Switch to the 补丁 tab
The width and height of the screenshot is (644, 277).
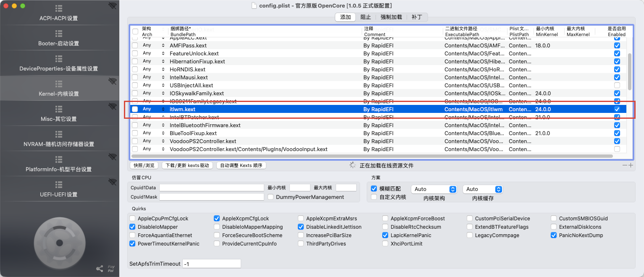coord(417,17)
